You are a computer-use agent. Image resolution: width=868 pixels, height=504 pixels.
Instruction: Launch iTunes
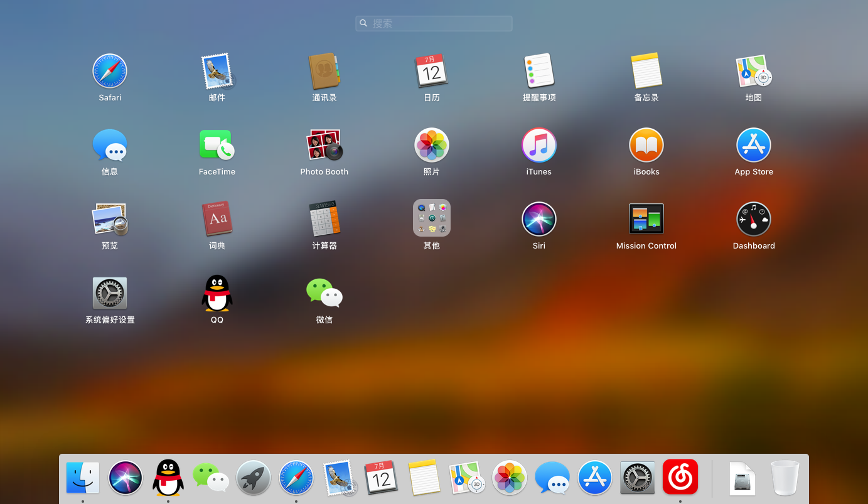click(x=539, y=145)
